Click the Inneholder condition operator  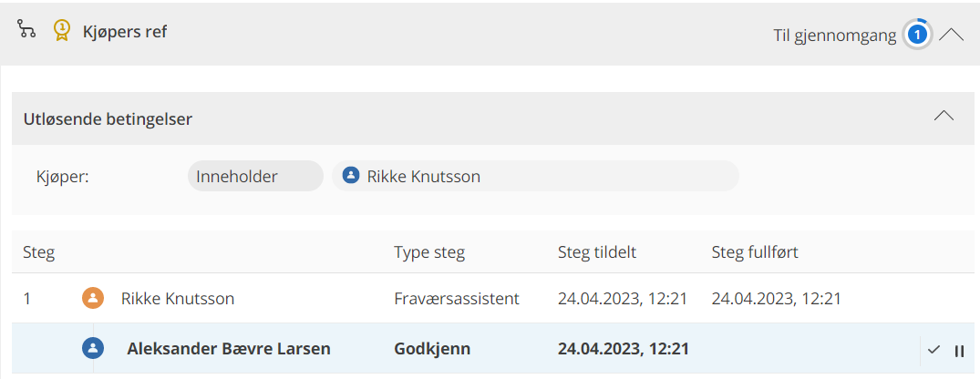tap(237, 176)
